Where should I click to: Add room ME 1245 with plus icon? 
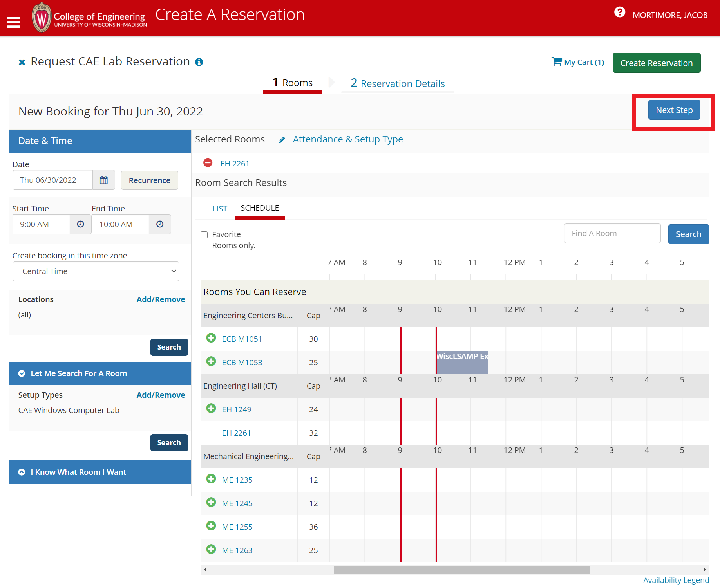coord(211,502)
